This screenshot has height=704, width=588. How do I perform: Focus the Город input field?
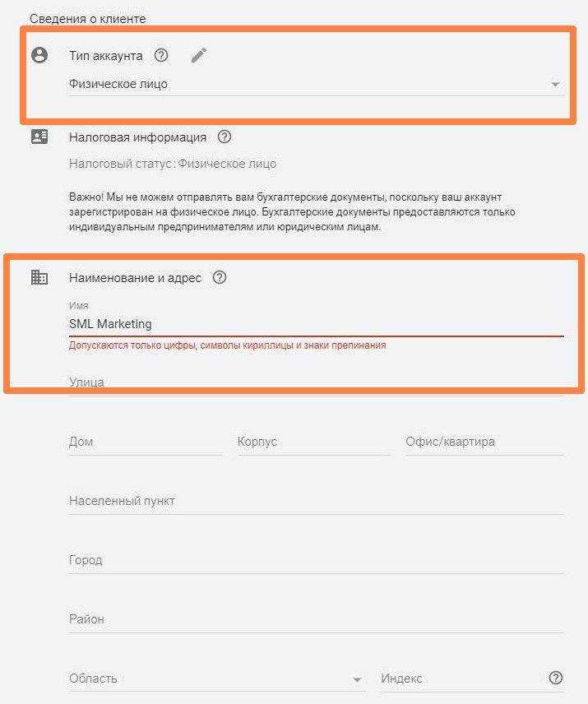coord(316,560)
